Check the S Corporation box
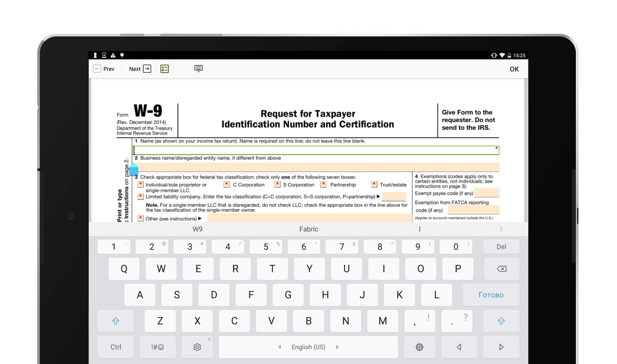This screenshot has height=364, width=617. point(277,184)
